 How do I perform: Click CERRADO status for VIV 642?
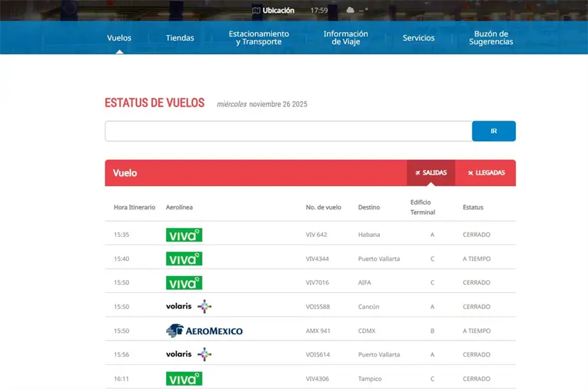(x=476, y=235)
